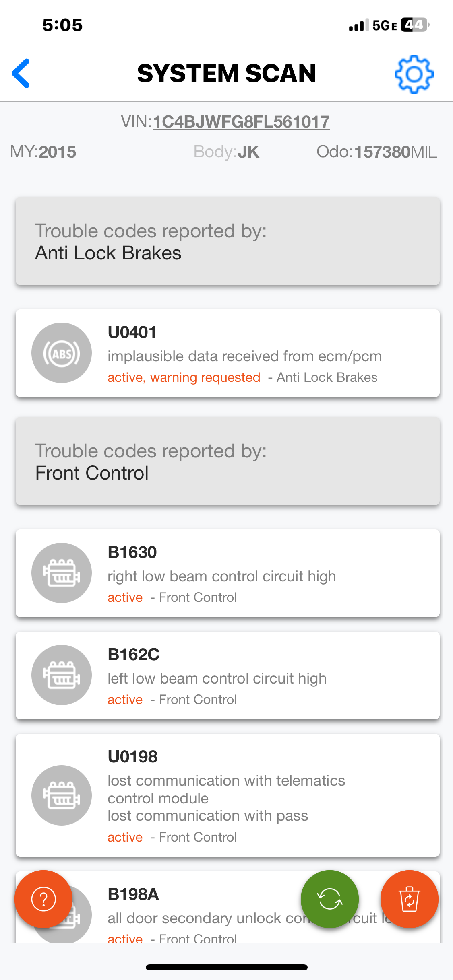
Task: Tap the module icon beside U0198
Action: tap(62, 795)
